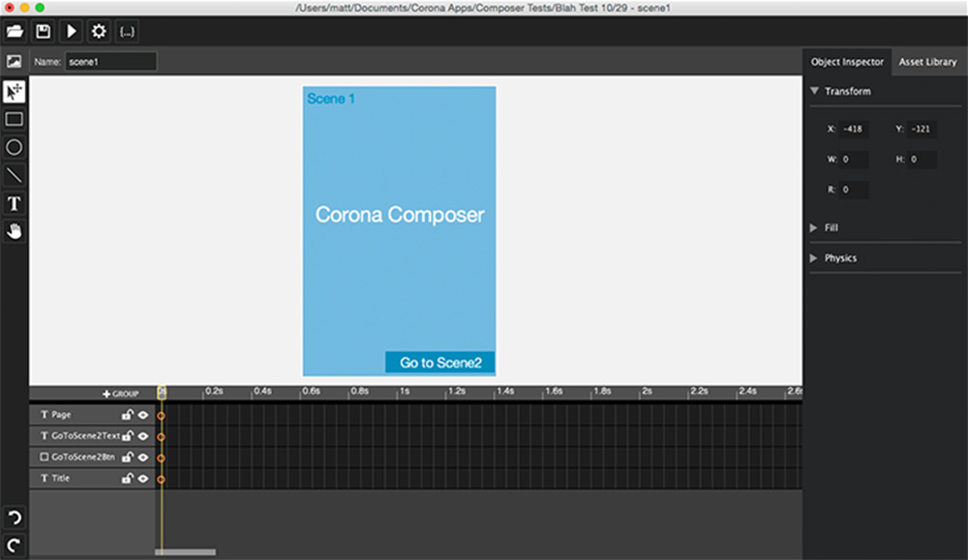Hide the GoToScene2Text layer
The image size is (968, 560).
(143, 436)
